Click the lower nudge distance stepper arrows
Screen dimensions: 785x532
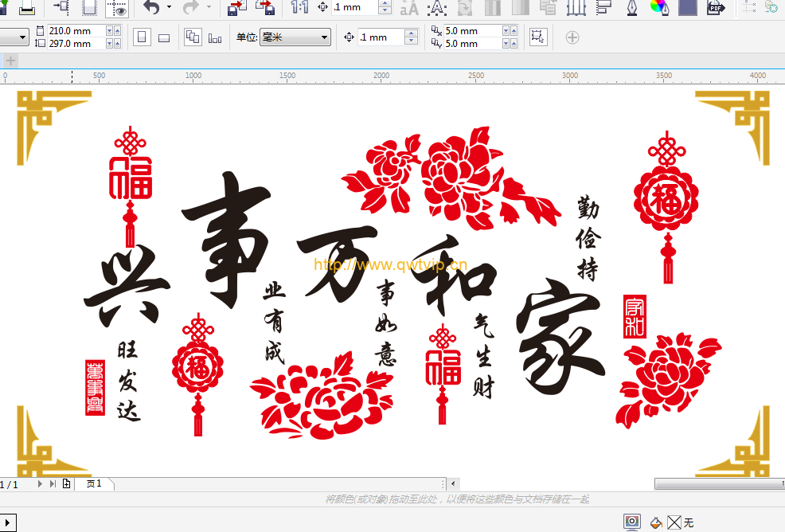411,37
